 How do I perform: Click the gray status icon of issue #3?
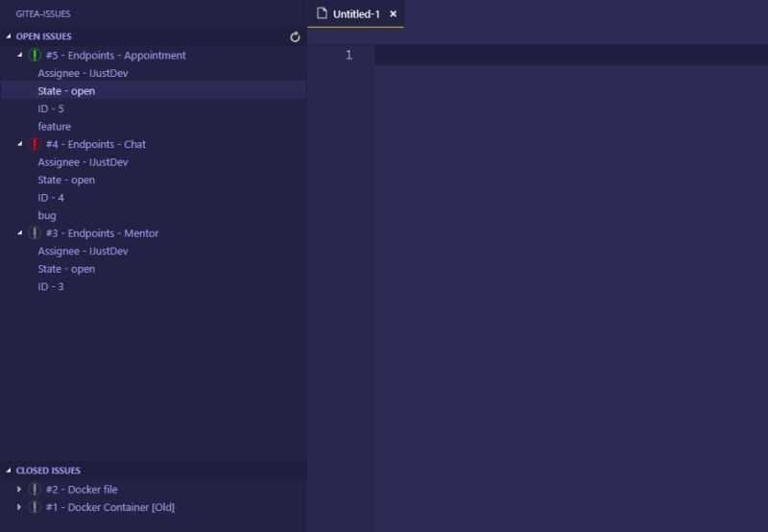35,233
